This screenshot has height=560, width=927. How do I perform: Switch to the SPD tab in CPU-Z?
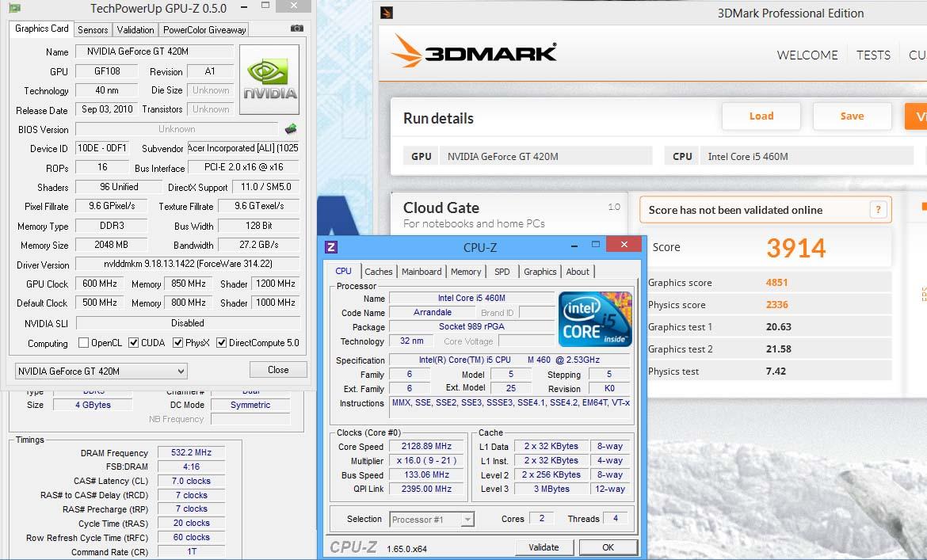pyautogui.click(x=502, y=272)
